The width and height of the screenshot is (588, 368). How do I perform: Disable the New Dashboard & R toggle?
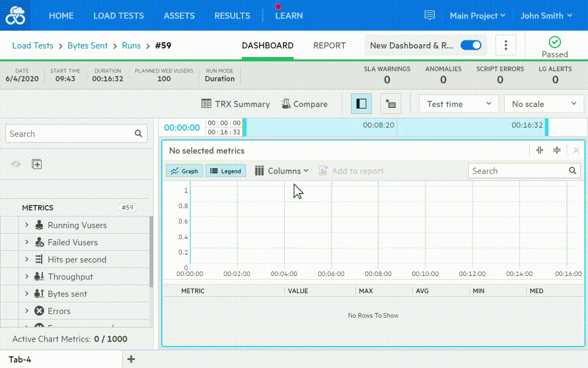click(x=470, y=45)
